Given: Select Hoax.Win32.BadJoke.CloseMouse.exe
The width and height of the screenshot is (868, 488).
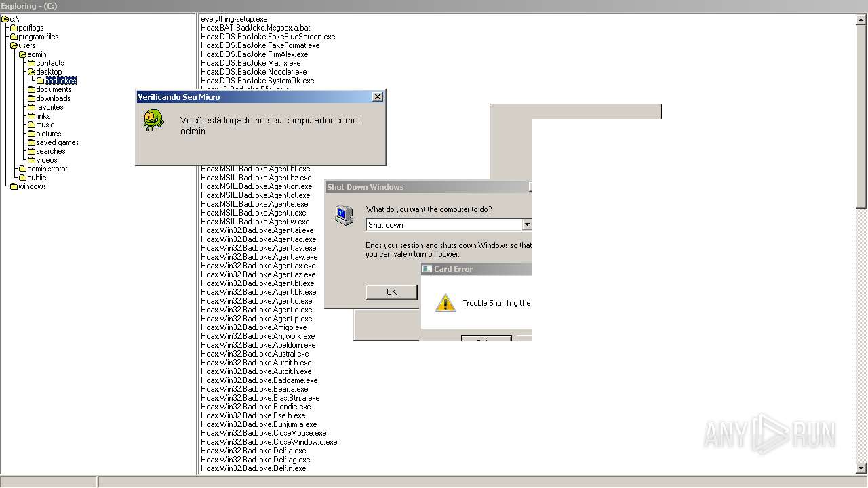Looking at the screenshot, I should coord(264,433).
